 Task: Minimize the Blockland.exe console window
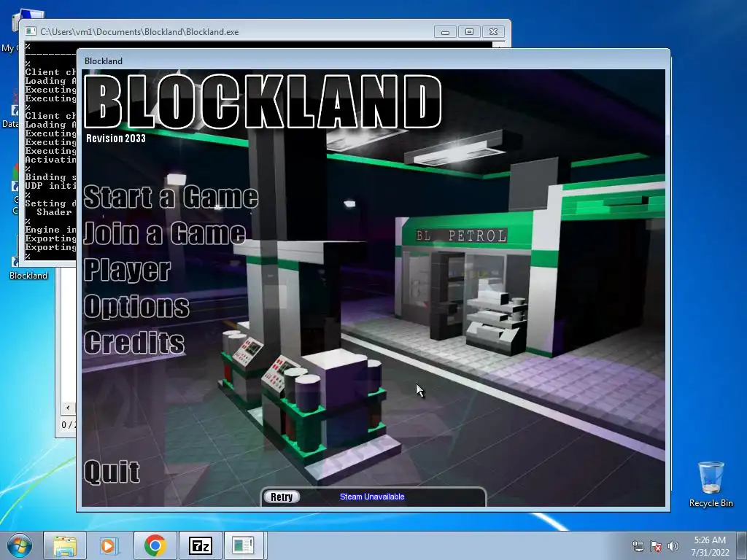445,32
